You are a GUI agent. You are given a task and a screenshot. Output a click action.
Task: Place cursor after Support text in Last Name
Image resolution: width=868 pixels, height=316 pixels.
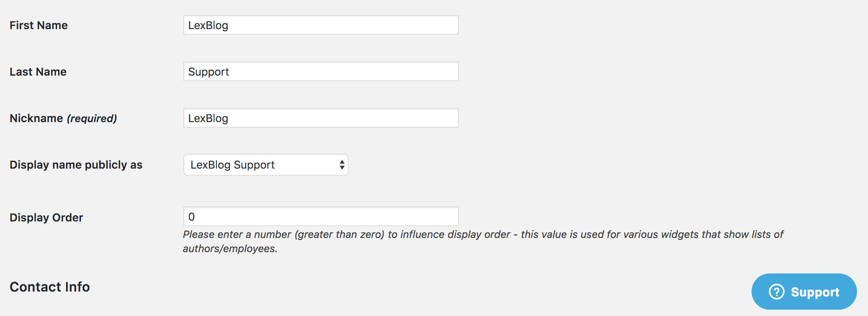pyautogui.click(x=230, y=72)
